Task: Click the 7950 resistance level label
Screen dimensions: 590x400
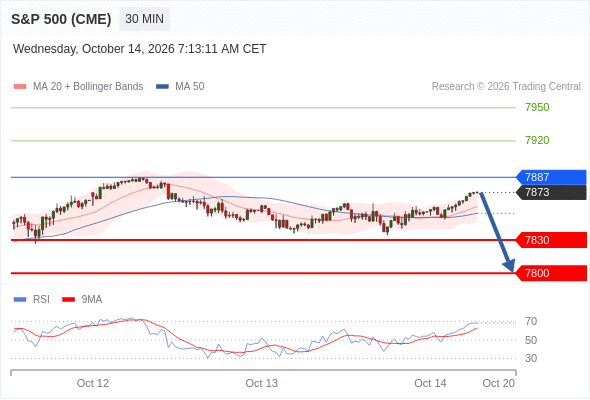Action: pyautogui.click(x=537, y=107)
